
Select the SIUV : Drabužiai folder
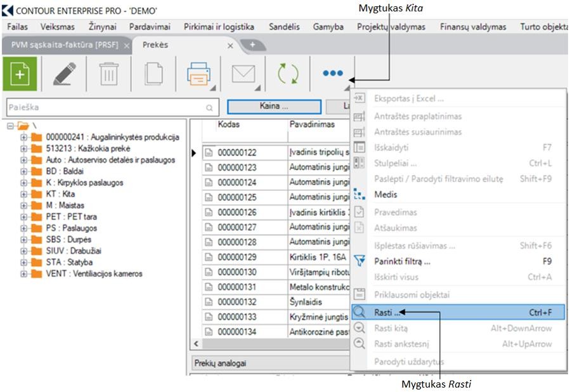pyautogui.click(x=74, y=251)
